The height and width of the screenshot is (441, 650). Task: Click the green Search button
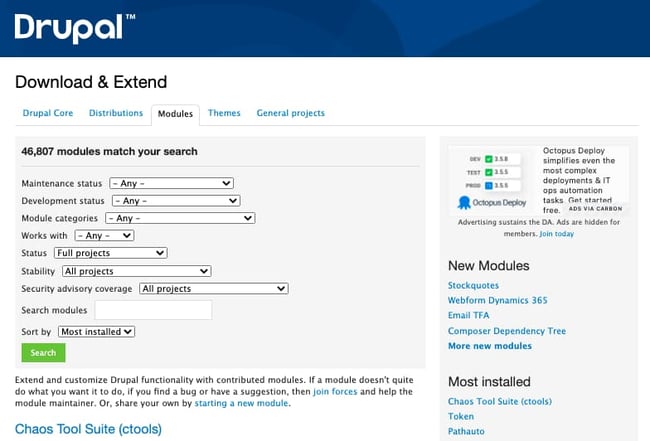44,353
